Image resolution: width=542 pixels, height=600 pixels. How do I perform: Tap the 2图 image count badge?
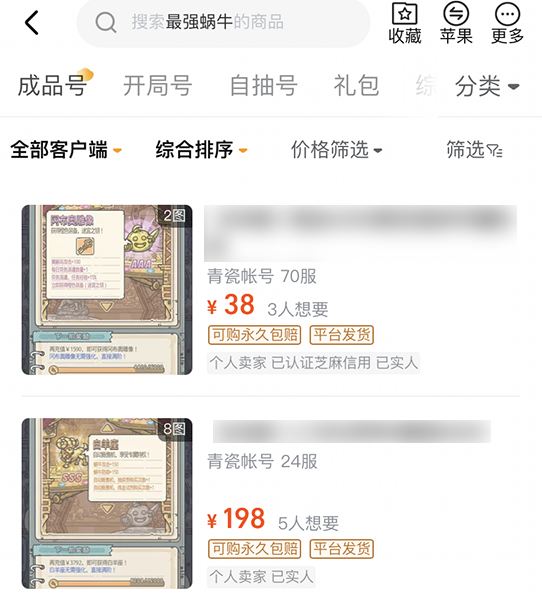(175, 216)
